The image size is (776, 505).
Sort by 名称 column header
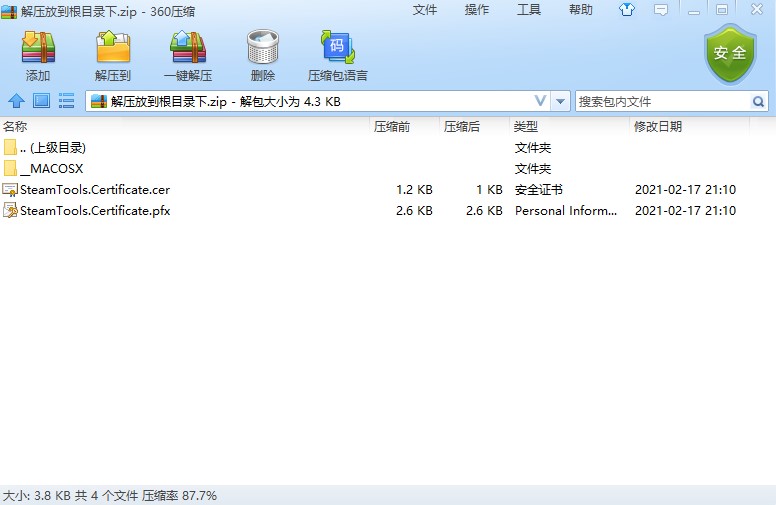[x=15, y=127]
